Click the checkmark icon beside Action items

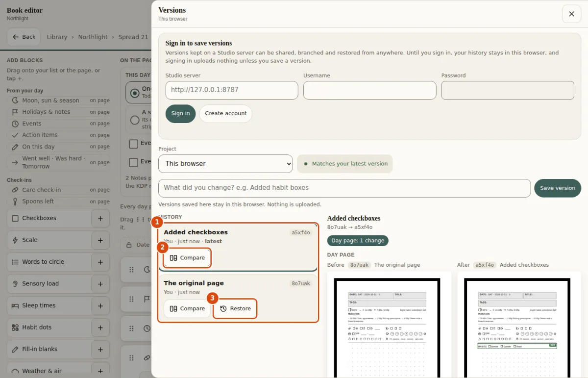click(15, 135)
